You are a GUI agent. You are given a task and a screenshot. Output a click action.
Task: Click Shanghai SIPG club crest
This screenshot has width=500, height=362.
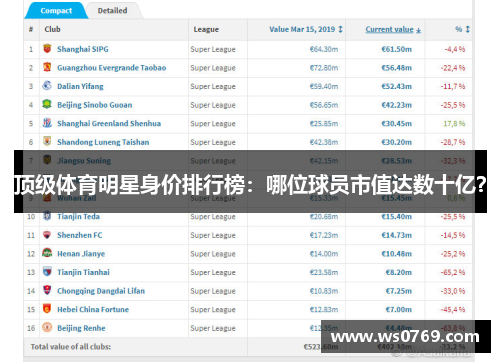pos(47,49)
